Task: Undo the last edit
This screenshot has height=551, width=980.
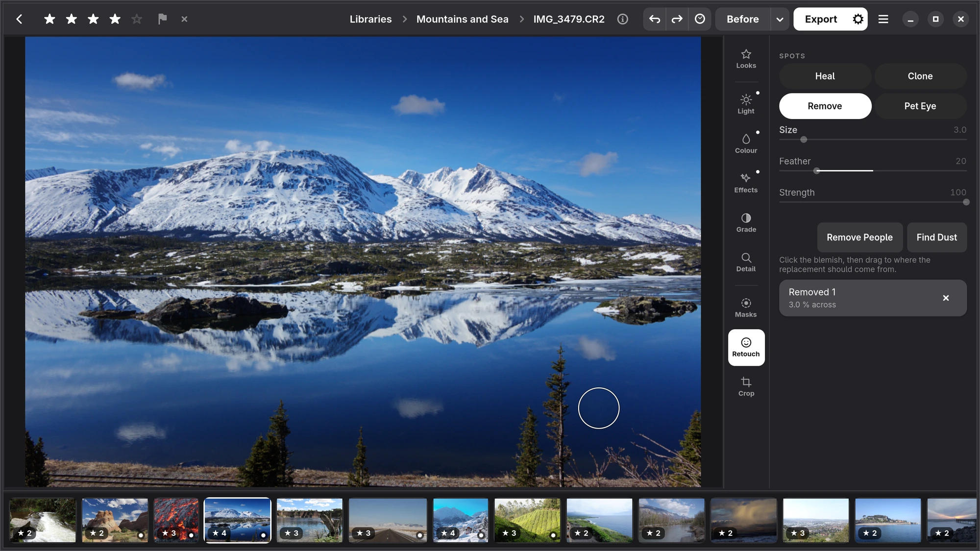Action: [x=655, y=19]
